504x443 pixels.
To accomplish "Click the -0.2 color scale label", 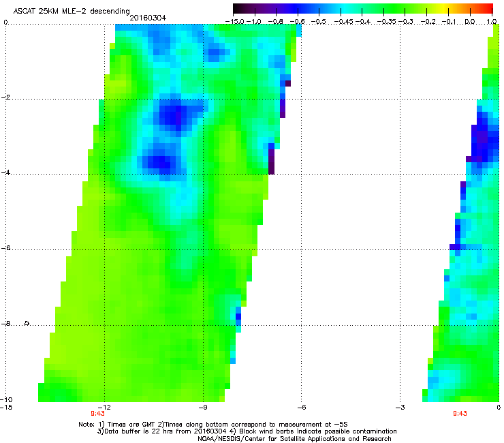I will 428,22.
